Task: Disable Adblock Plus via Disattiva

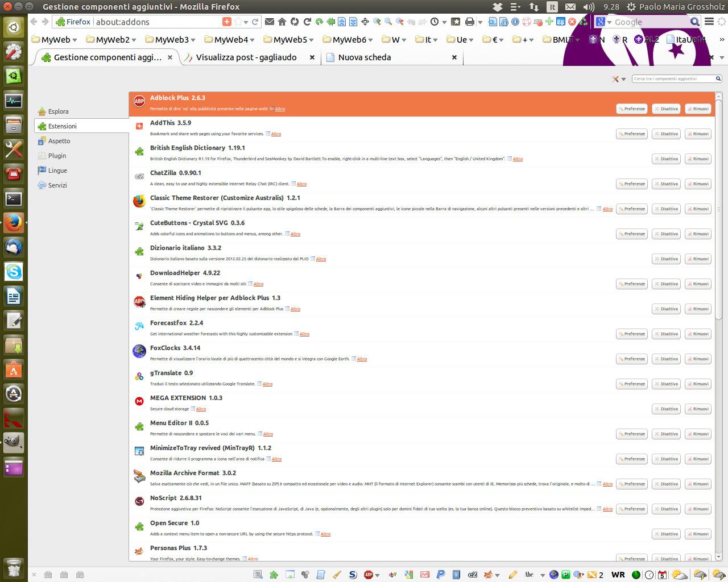Action: [x=666, y=109]
